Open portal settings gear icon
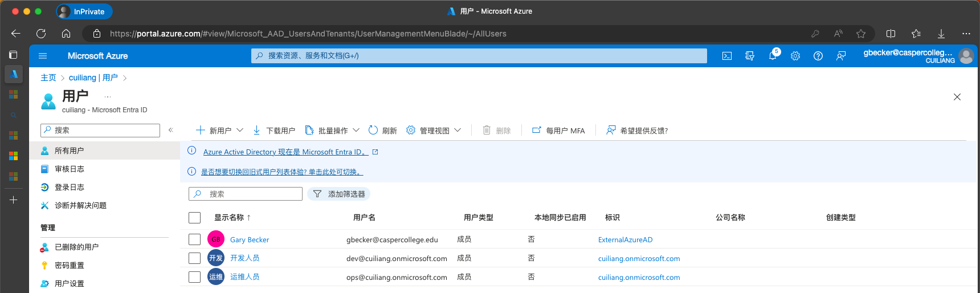 click(x=795, y=56)
